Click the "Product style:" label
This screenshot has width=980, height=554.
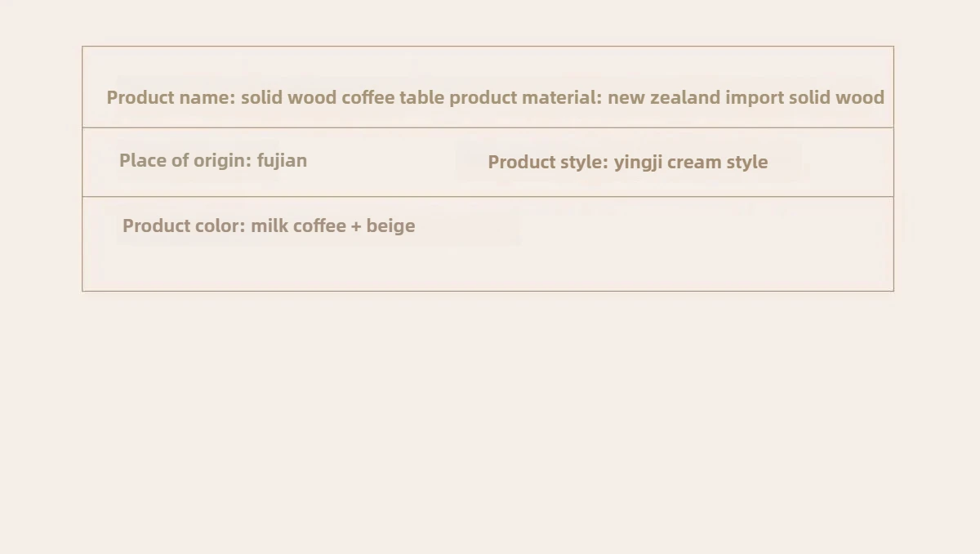[x=548, y=162]
